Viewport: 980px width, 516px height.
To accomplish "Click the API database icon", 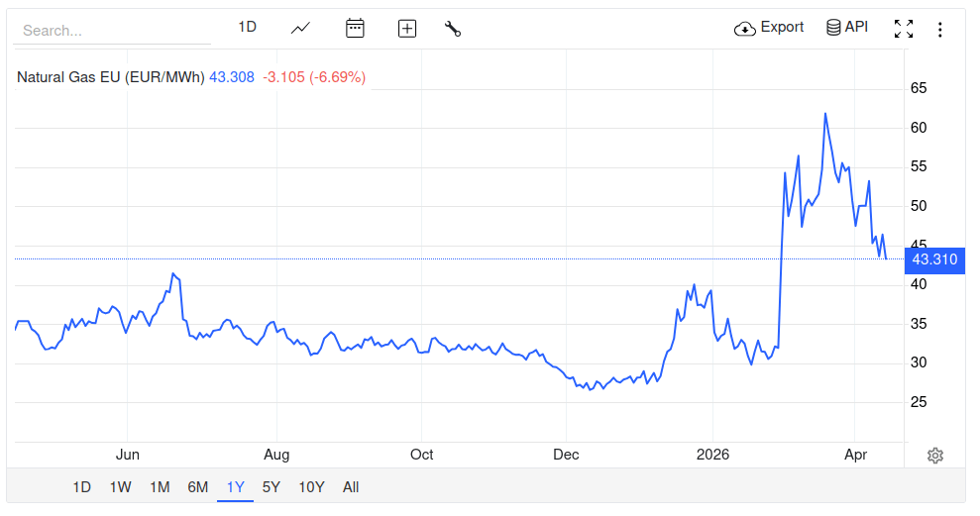I will coord(846,28).
